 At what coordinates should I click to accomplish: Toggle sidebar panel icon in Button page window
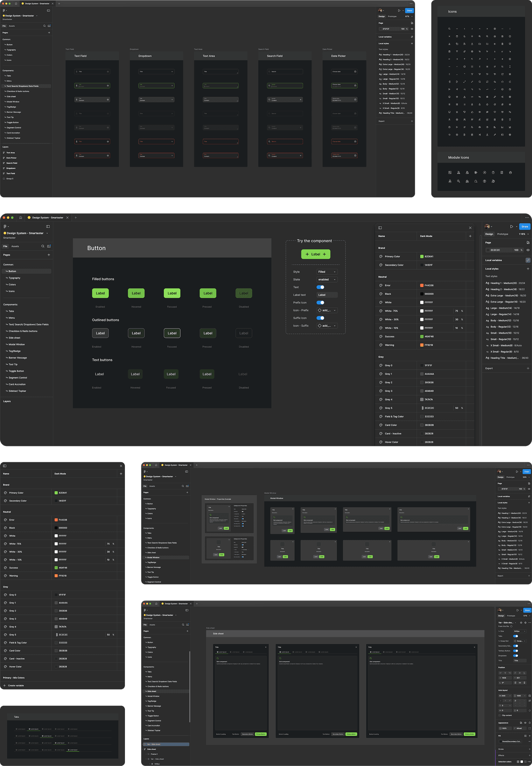[48, 227]
